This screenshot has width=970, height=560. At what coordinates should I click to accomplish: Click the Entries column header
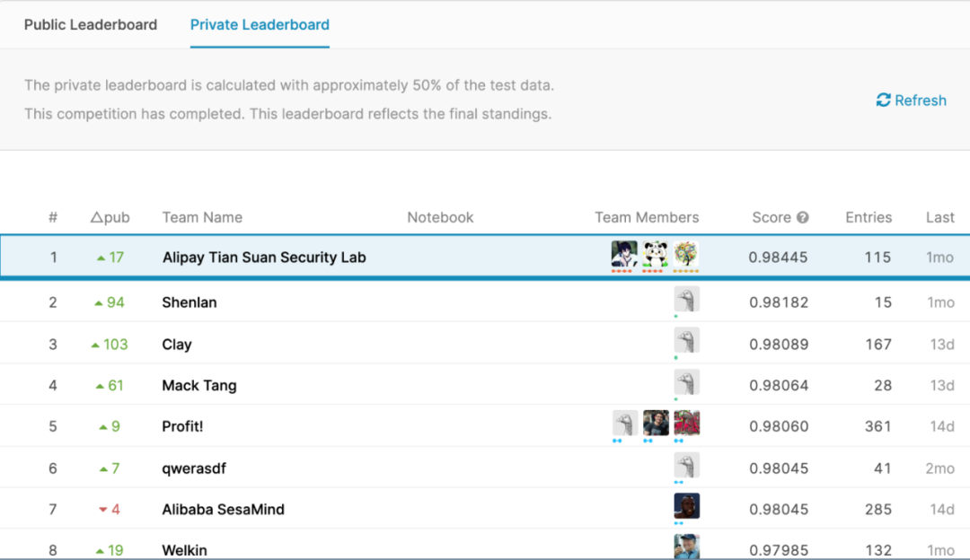[x=869, y=217]
